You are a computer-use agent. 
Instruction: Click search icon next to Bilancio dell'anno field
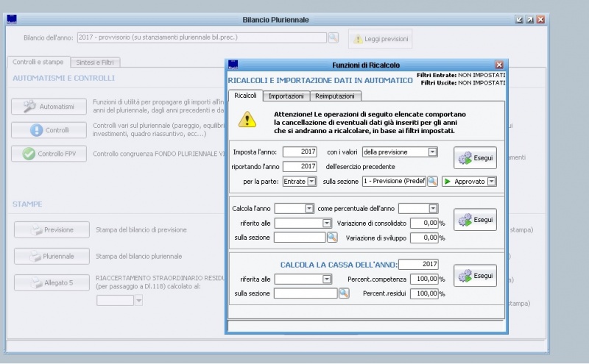(333, 38)
